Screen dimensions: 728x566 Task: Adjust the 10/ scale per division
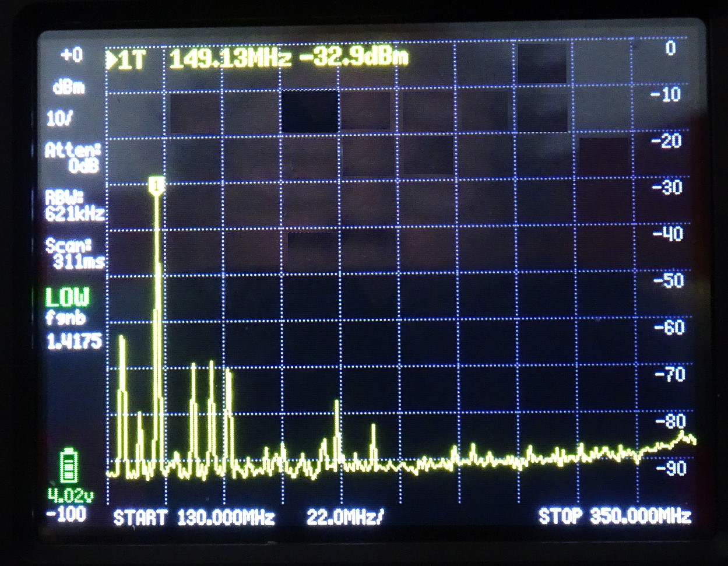click(x=59, y=119)
